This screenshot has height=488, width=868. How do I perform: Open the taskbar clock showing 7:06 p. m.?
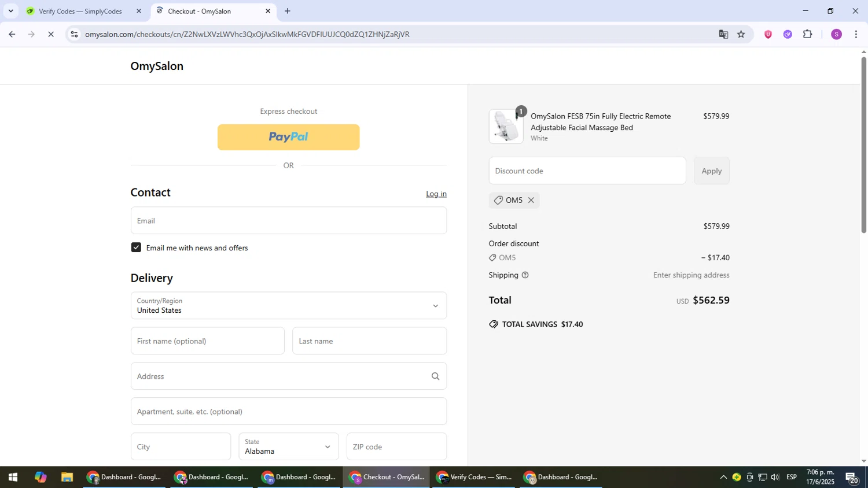[x=821, y=477]
